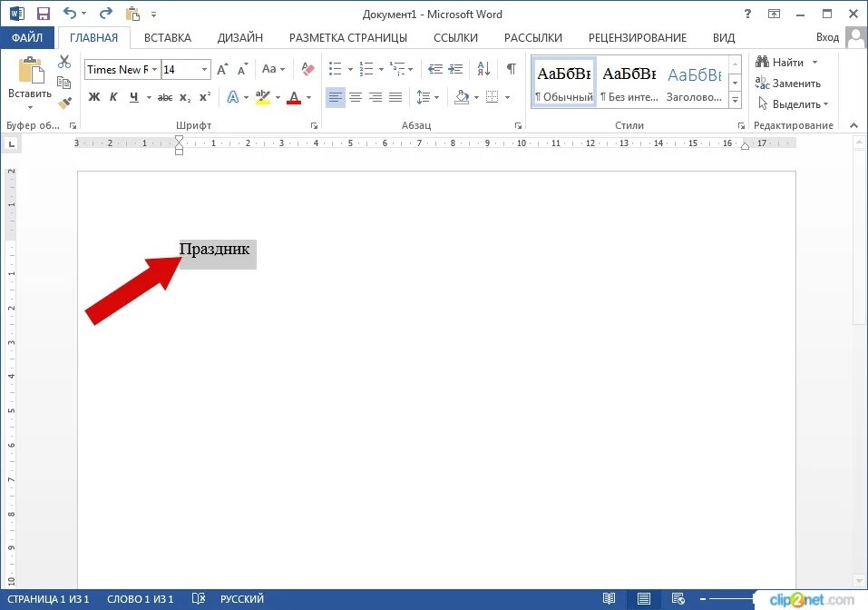Undo the last action
The height and width of the screenshot is (610, 868).
coord(69,14)
